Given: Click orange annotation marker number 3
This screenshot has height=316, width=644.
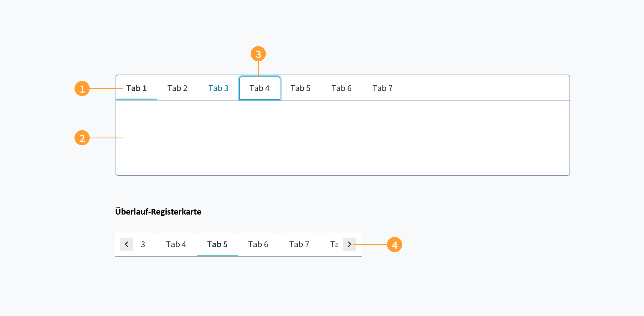Looking at the screenshot, I should point(258,54).
